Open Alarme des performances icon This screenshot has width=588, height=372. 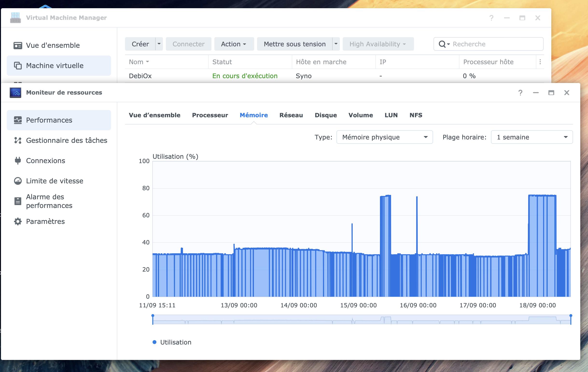click(x=18, y=201)
